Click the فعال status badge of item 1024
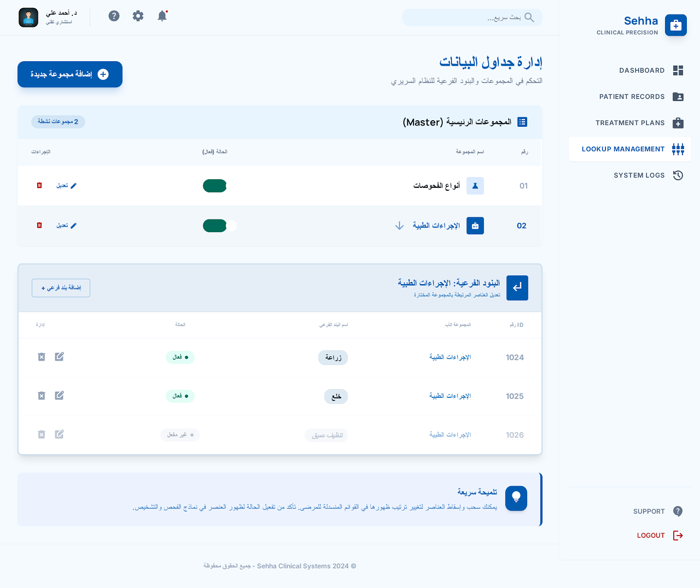 coord(180,357)
